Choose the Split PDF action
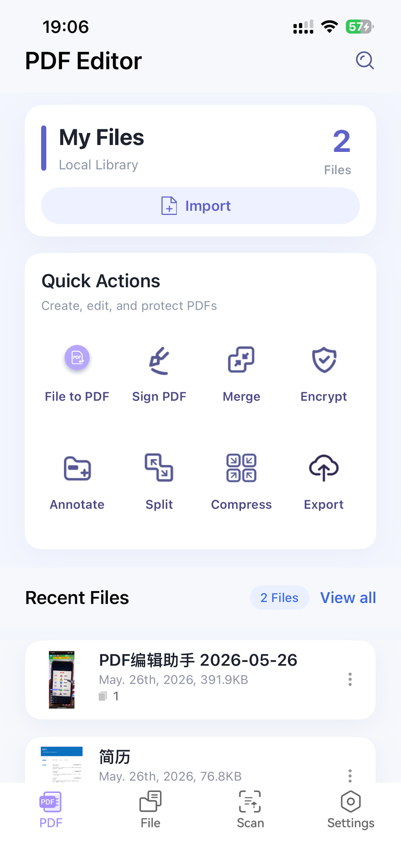 tap(159, 482)
